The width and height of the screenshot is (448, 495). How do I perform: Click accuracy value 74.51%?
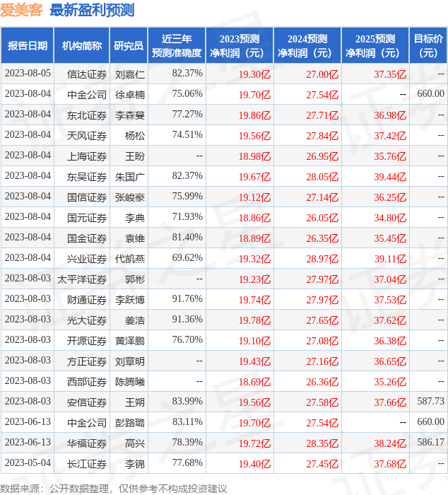pyautogui.click(x=187, y=135)
